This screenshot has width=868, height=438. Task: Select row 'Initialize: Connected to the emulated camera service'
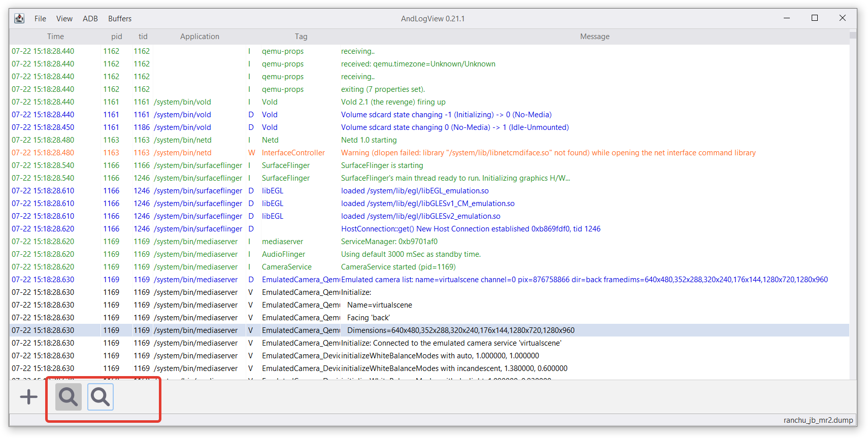point(429,343)
